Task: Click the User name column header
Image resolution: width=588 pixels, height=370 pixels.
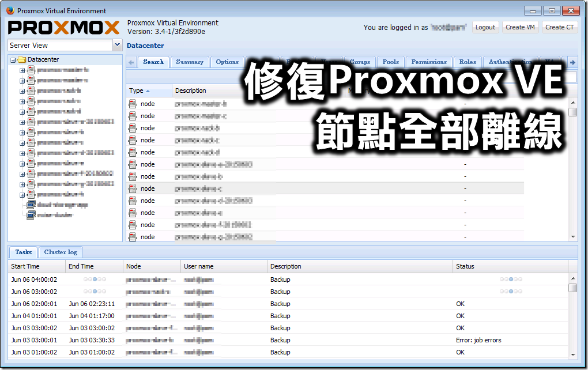Action: [224, 266]
